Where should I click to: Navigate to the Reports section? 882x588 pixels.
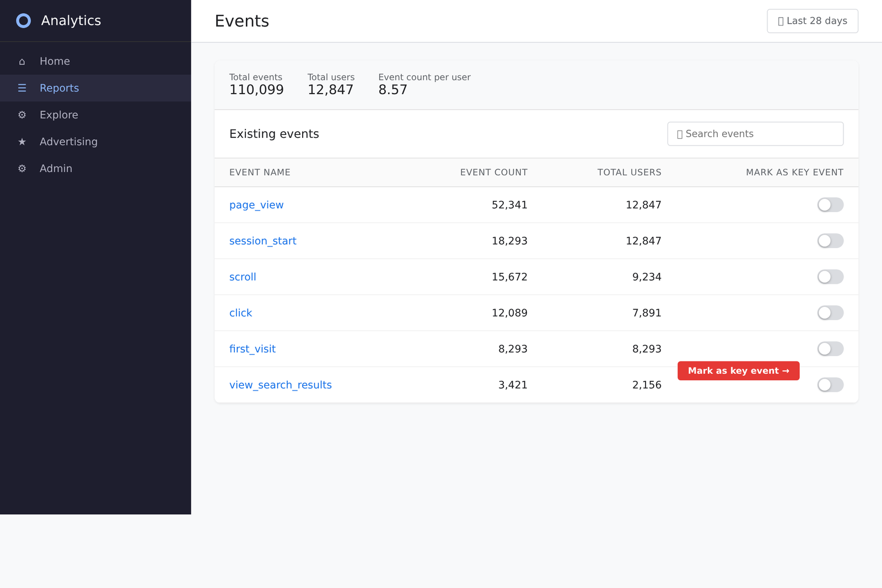(x=59, y=88)
